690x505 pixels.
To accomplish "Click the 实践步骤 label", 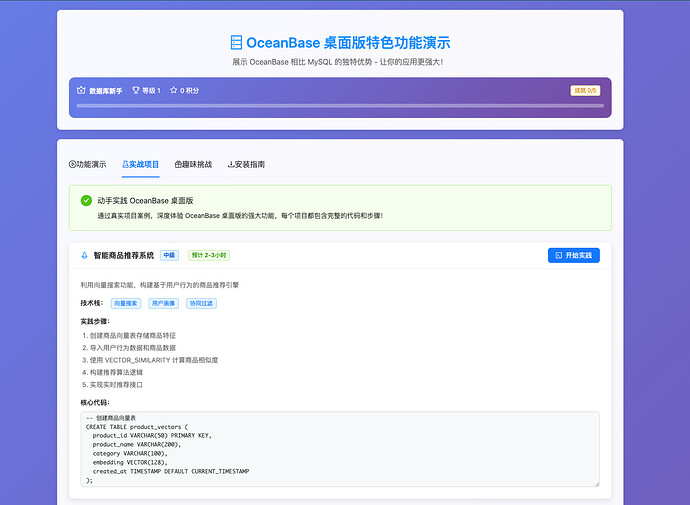I will 95,321.
